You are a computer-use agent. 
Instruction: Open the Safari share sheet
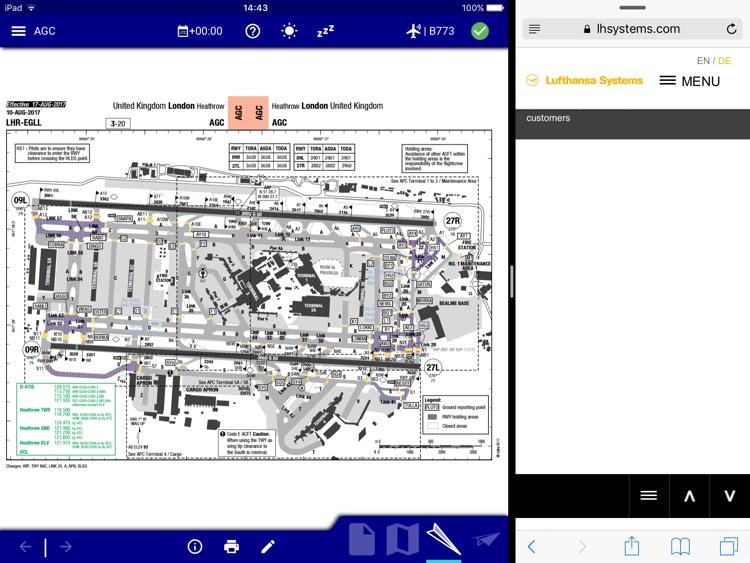click(x=632, y=545)
